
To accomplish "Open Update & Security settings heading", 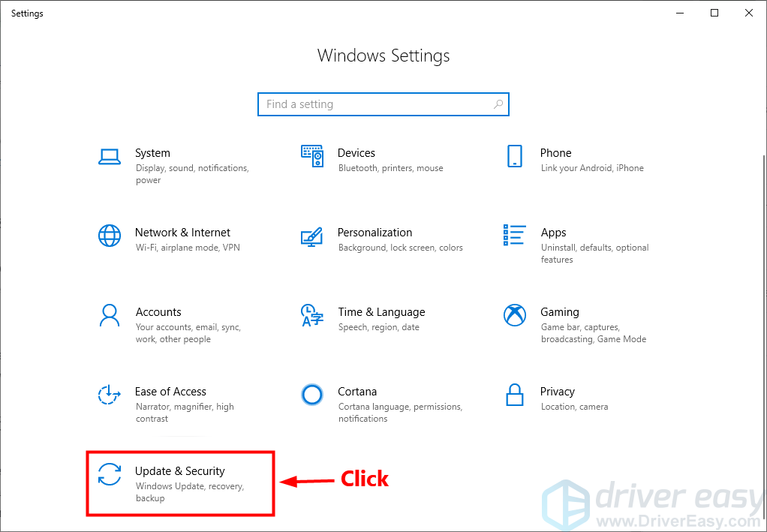I will (x=180, y=471).
